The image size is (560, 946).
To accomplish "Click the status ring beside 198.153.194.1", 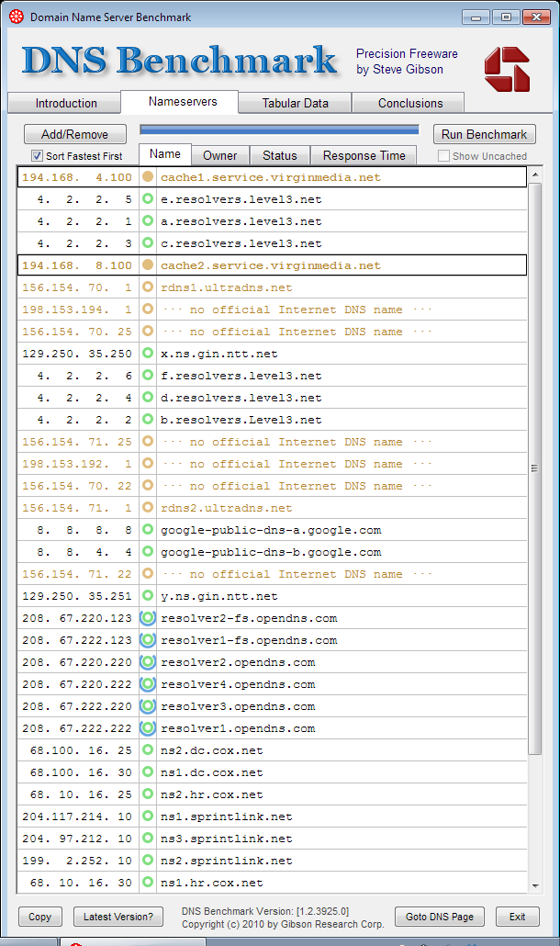I will [148, 309].
